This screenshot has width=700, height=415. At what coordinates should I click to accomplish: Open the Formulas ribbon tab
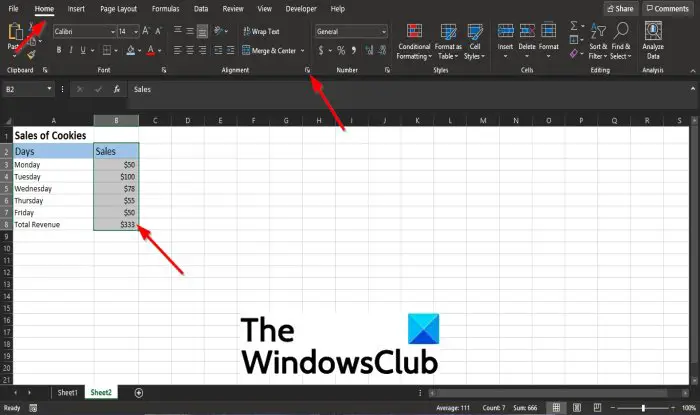coord(165,8)
